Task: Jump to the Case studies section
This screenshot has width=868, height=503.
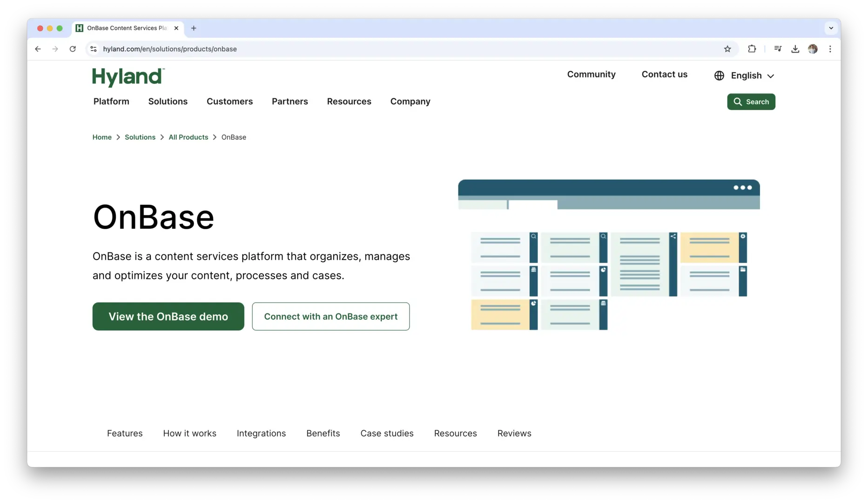Action: tap(387, 433)
